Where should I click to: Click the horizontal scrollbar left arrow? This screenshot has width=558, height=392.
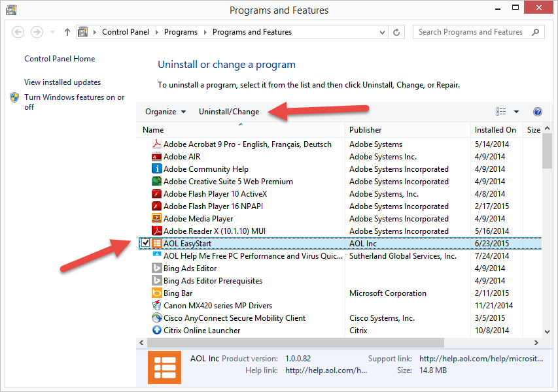(x=142, y=342)
